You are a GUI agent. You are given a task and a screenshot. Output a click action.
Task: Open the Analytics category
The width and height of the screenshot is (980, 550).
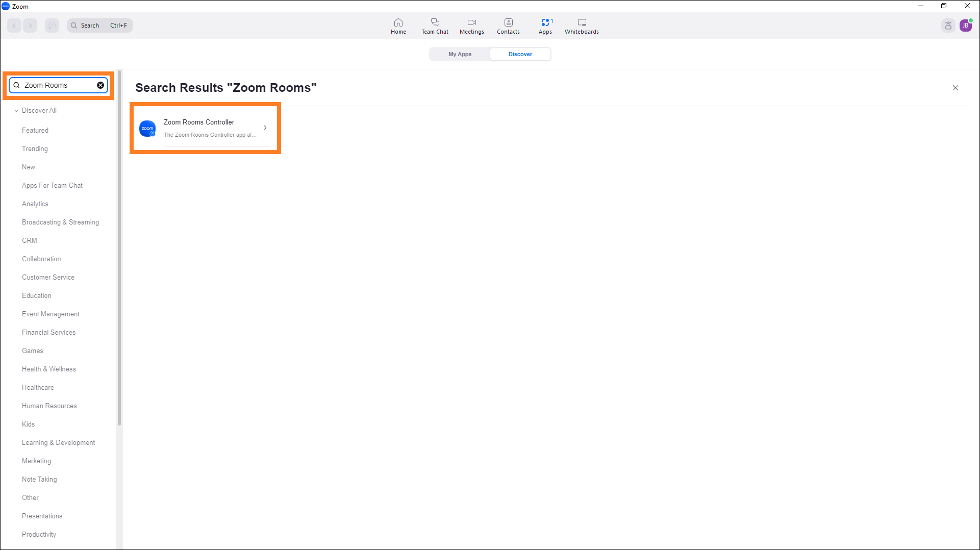point(35,204)
